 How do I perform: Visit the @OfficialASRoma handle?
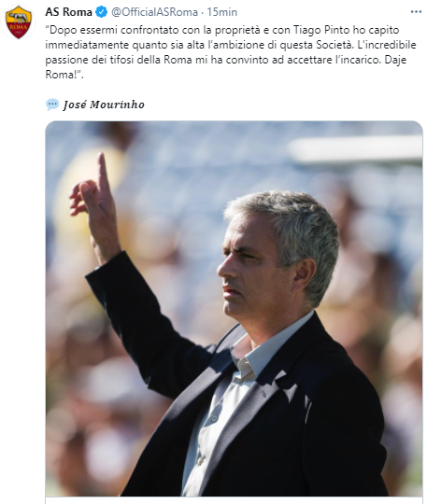(154, 12)
